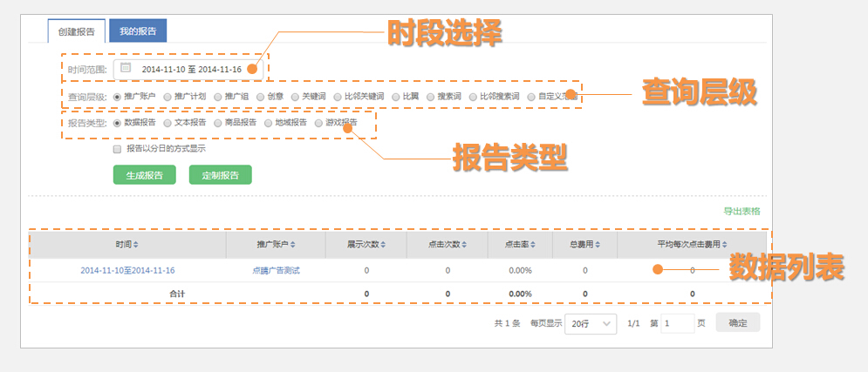Open the date range 2014-11-10 至 2014-11-16 picker
Viewport: 868px width, 372px height.
click(x=191, y=69)
